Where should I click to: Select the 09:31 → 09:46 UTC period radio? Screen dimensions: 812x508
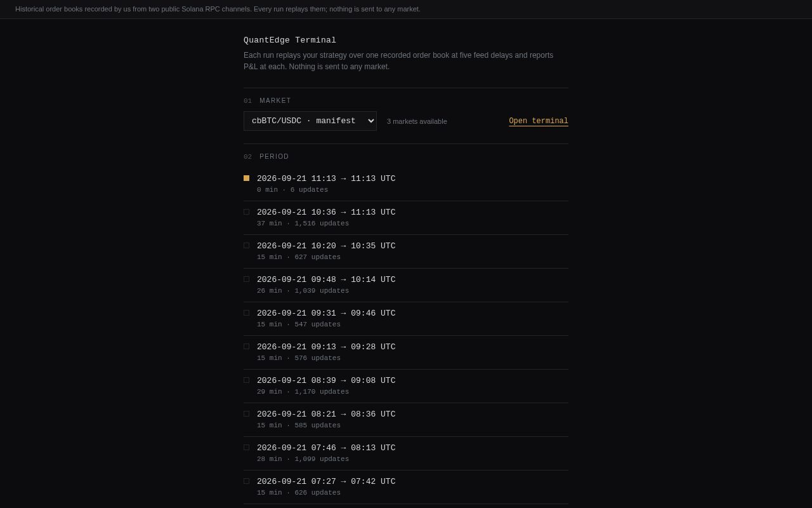click(246, 313)
